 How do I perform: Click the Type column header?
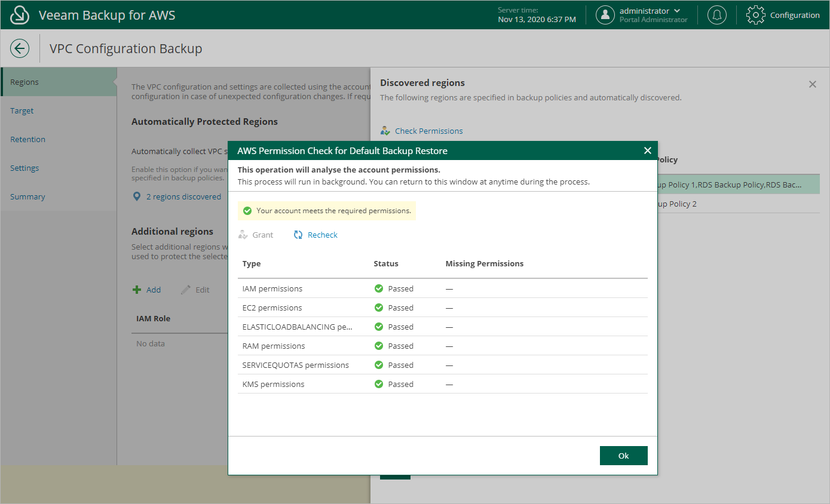252,263
